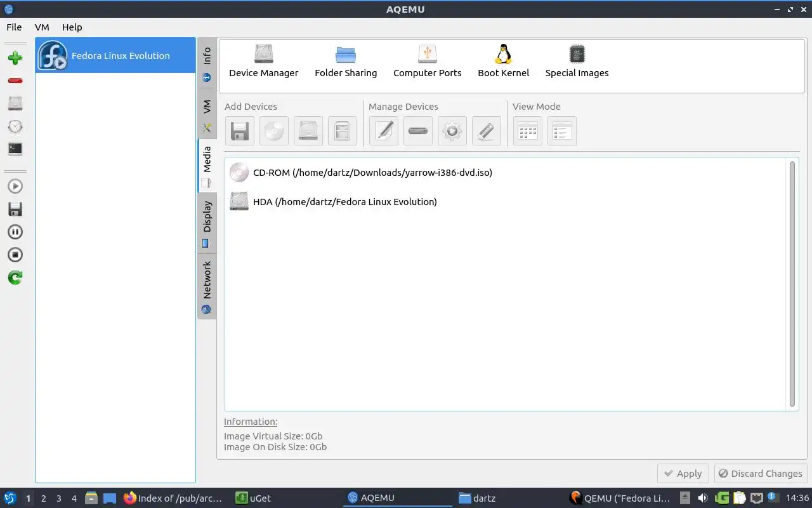
Task: Click the green uGet tray icon
Action: tap(722, 498)
